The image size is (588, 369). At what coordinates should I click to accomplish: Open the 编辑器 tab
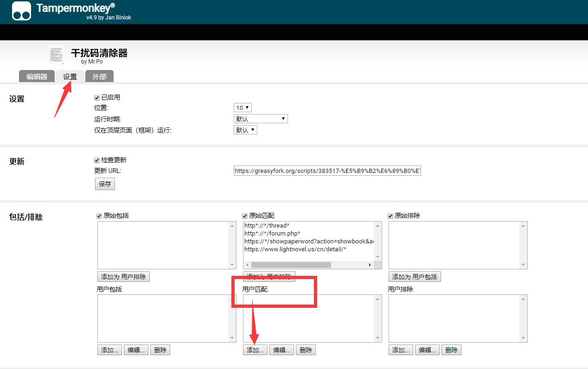37,76
